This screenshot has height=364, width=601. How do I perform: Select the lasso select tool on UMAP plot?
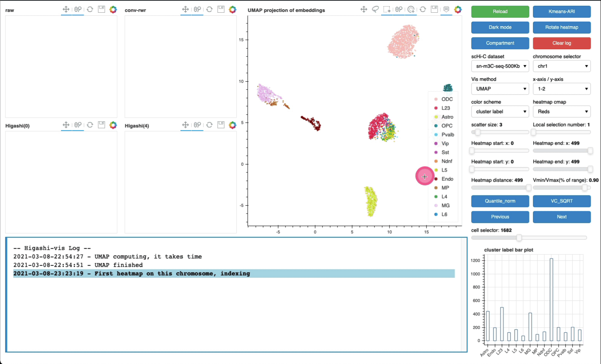point(376,9)
